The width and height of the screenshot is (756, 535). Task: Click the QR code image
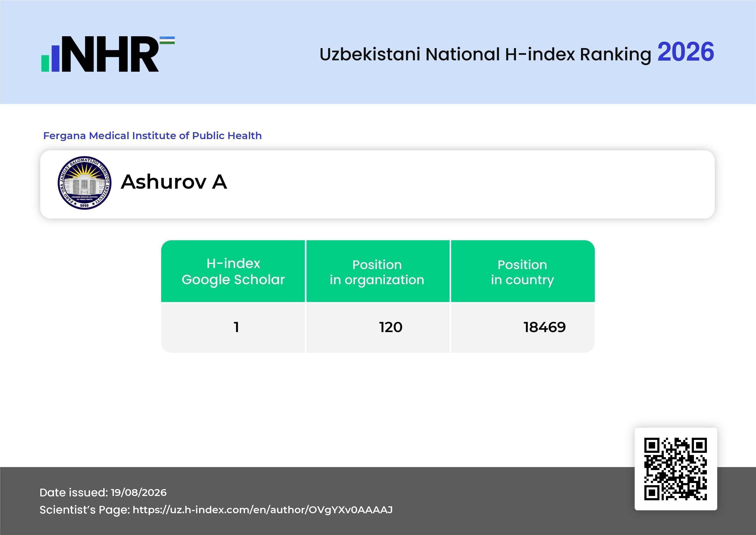(x=676, y=469)
